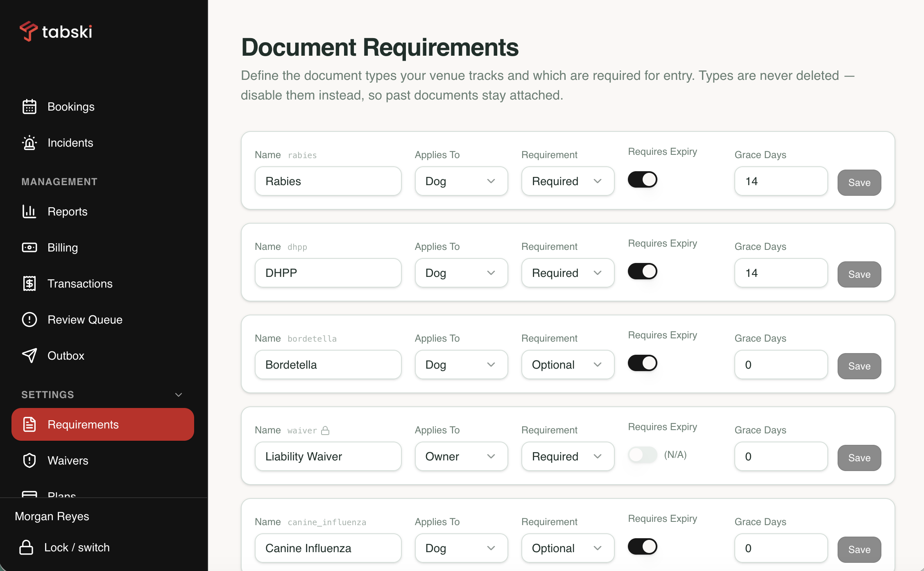
Task: Focus Grace Days field for DHPP
Action: point(781,273)
